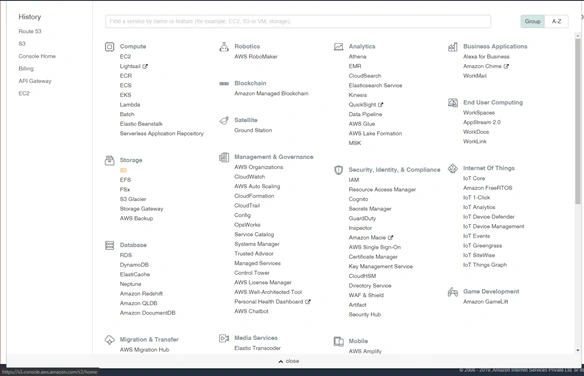Click the Compute category icon

tap(110, 47)
